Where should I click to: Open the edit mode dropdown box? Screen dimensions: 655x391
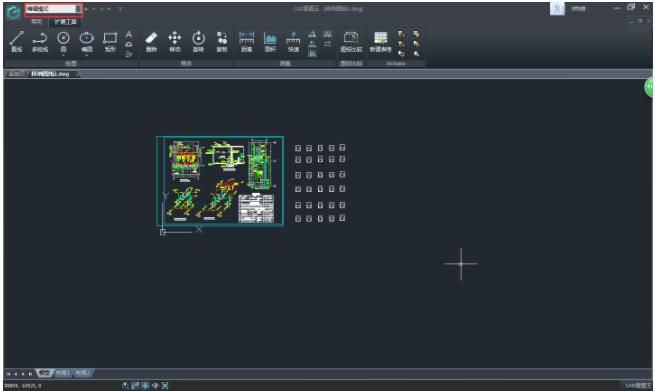[53, 9]
